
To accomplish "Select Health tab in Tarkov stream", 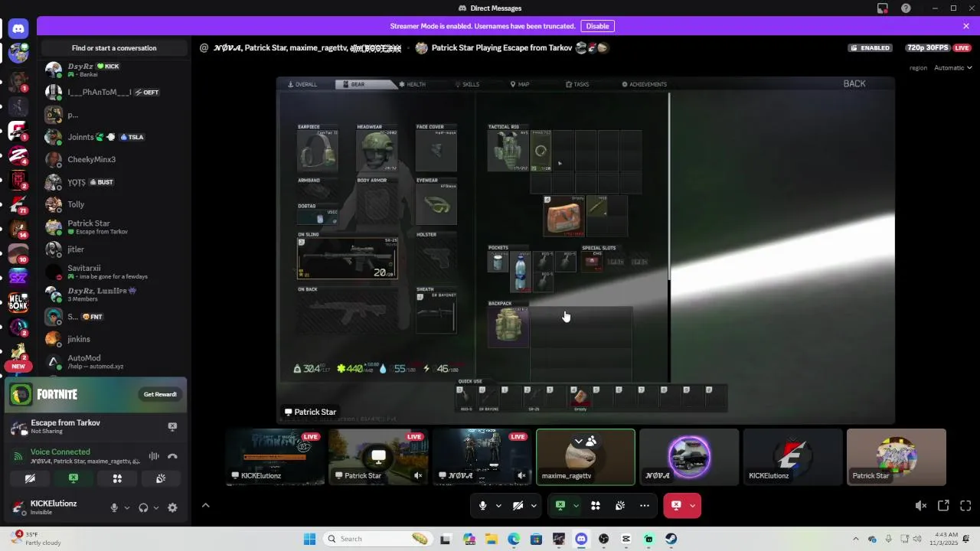I will (412, 84).
